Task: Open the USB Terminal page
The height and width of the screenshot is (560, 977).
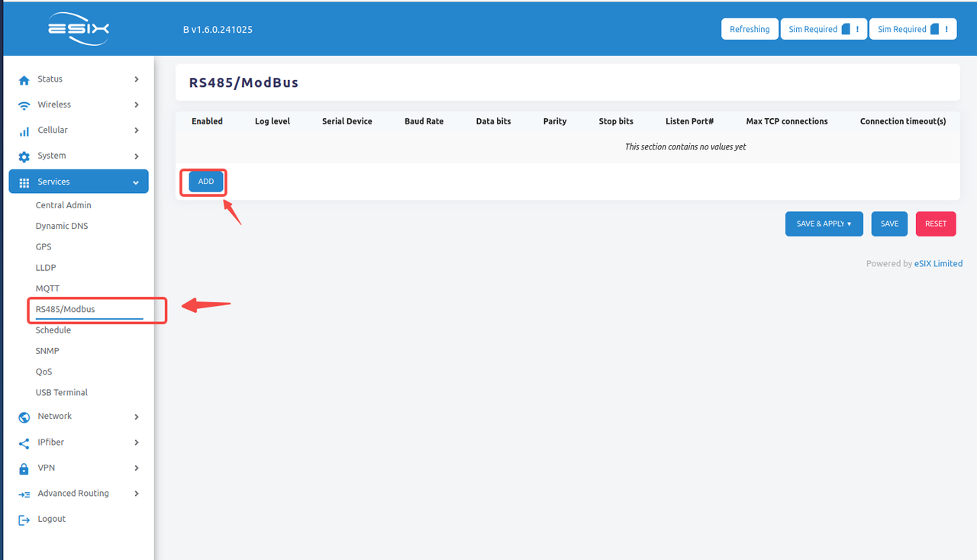Action: [61, 392]
